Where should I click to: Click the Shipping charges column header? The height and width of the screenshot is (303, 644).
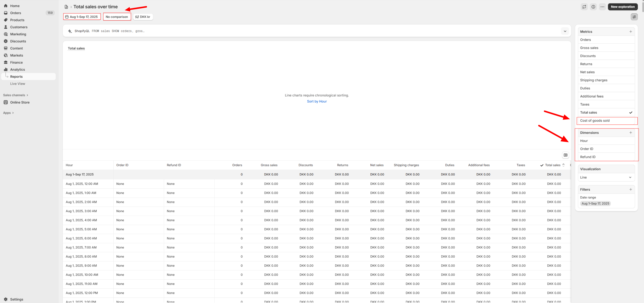[x=406, y=165]
